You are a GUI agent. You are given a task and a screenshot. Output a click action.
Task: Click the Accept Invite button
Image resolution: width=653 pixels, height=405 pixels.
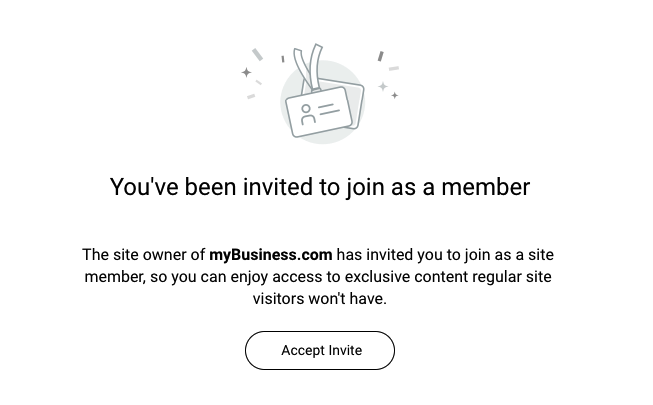tap(320, 350)
